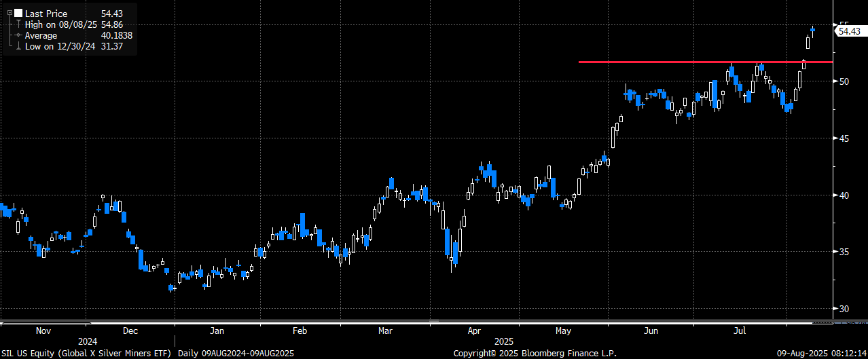Click the 40 price axis label
868x359 pixels.
(844, 195)
